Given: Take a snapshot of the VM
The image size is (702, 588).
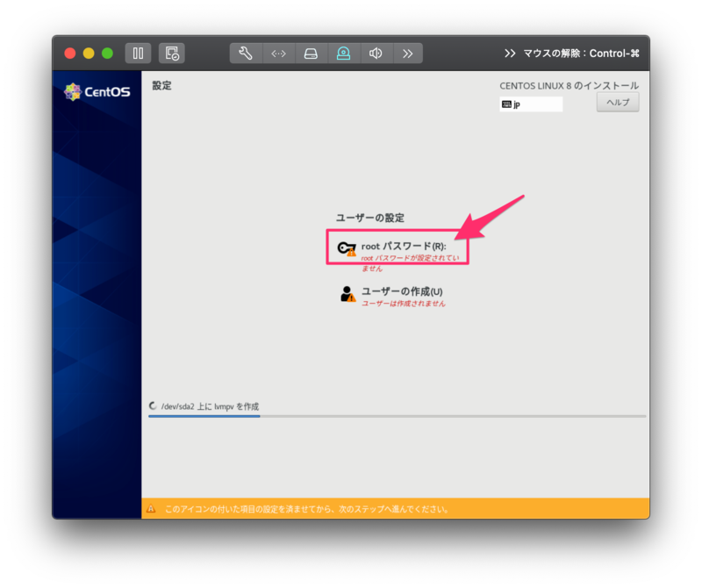Looking at the screenshot, I should 172,54.
